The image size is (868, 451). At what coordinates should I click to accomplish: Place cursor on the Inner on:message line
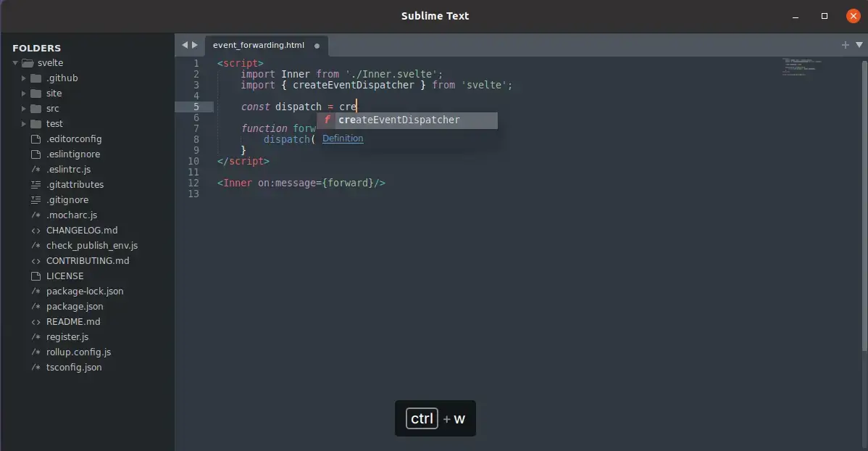tap(301, 183)
